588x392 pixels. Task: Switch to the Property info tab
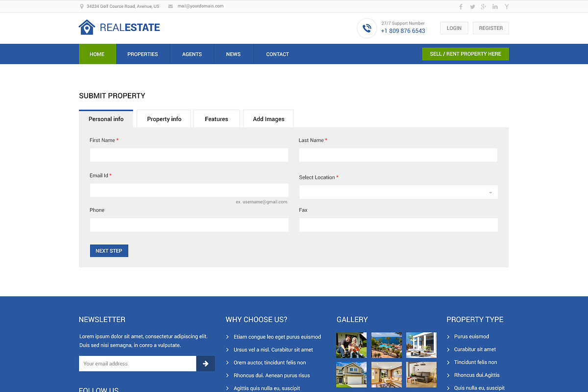click(164, 119)
